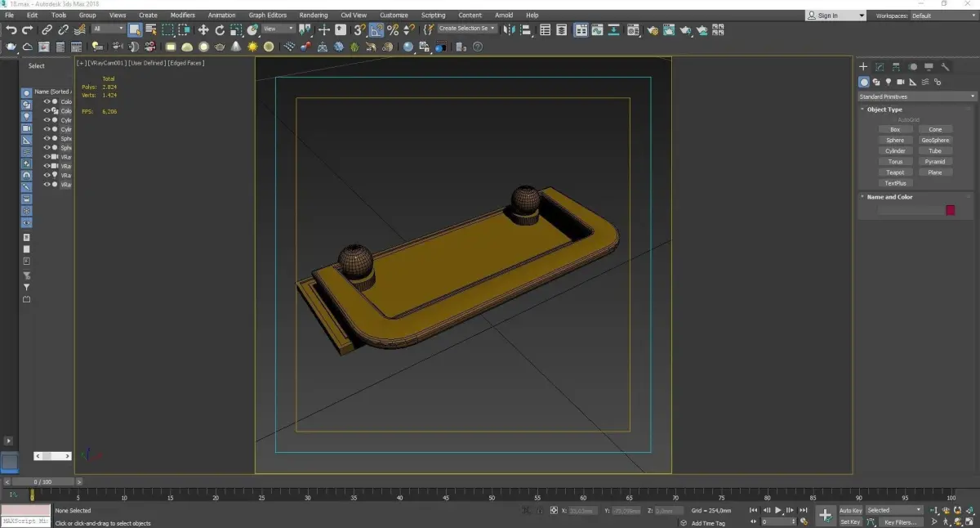This screenshot has height=528, width=980.
Task: Click the Redo arrow icon
Action: (x=27, y=29)
